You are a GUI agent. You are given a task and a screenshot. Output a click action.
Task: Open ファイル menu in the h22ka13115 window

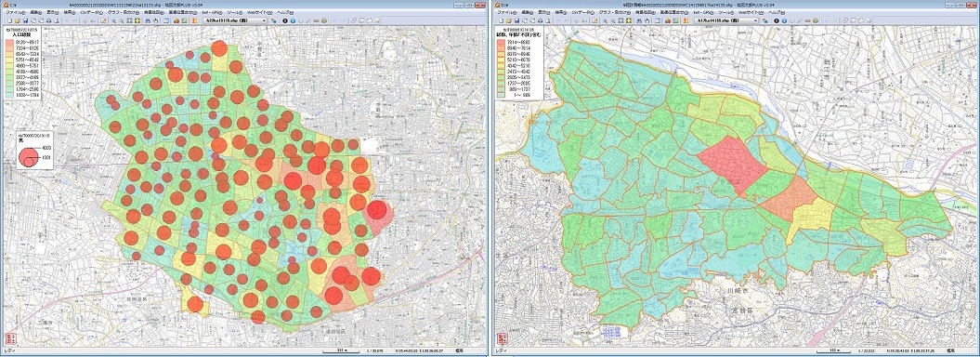tap(16, 12)
